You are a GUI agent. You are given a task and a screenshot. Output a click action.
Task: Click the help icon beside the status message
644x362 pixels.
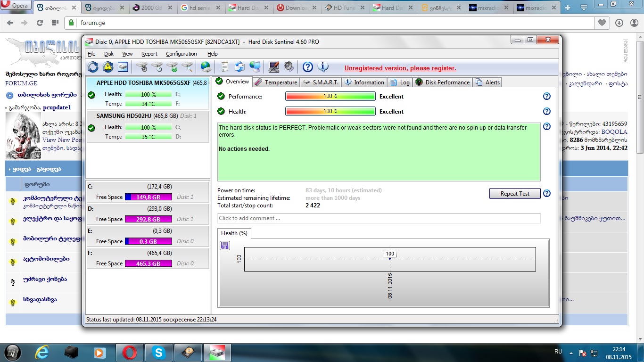click(547, 126)
